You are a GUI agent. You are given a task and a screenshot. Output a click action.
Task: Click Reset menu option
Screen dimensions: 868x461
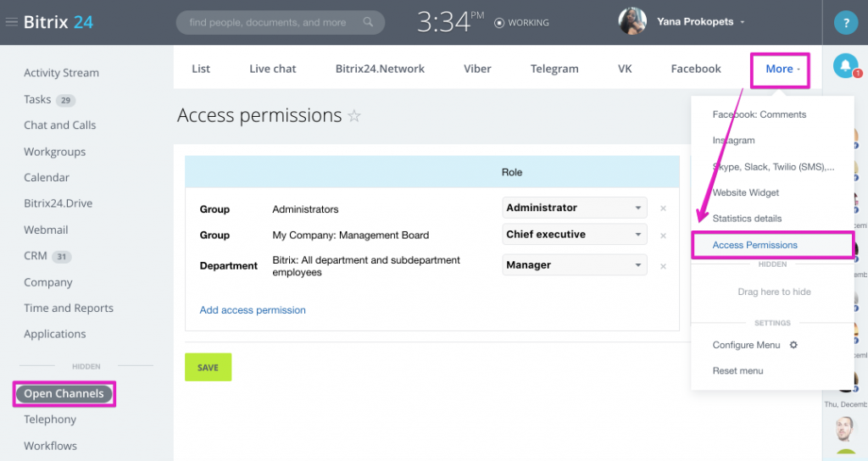tap(737, 371)
